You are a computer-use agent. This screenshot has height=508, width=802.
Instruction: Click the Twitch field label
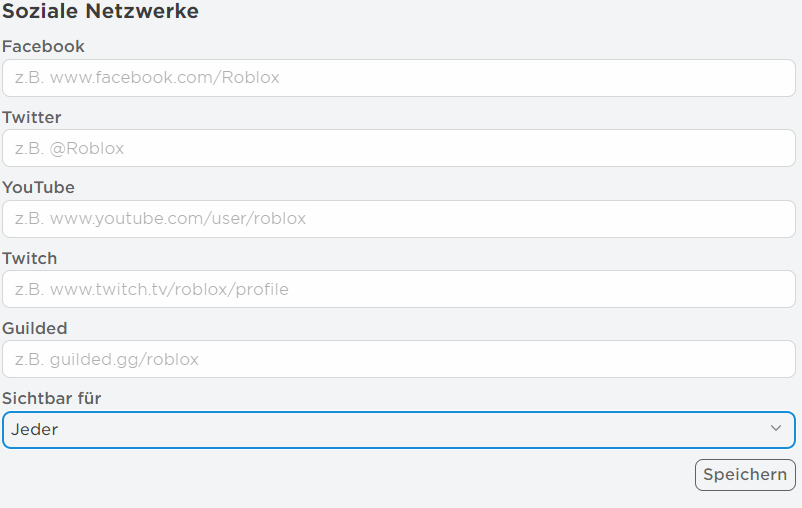pos(30,258)
